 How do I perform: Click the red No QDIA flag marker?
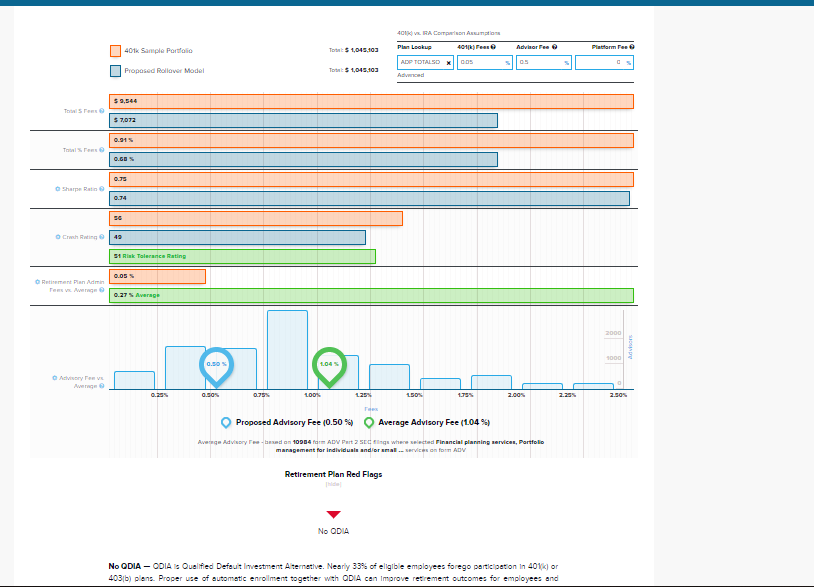point(333,515)
